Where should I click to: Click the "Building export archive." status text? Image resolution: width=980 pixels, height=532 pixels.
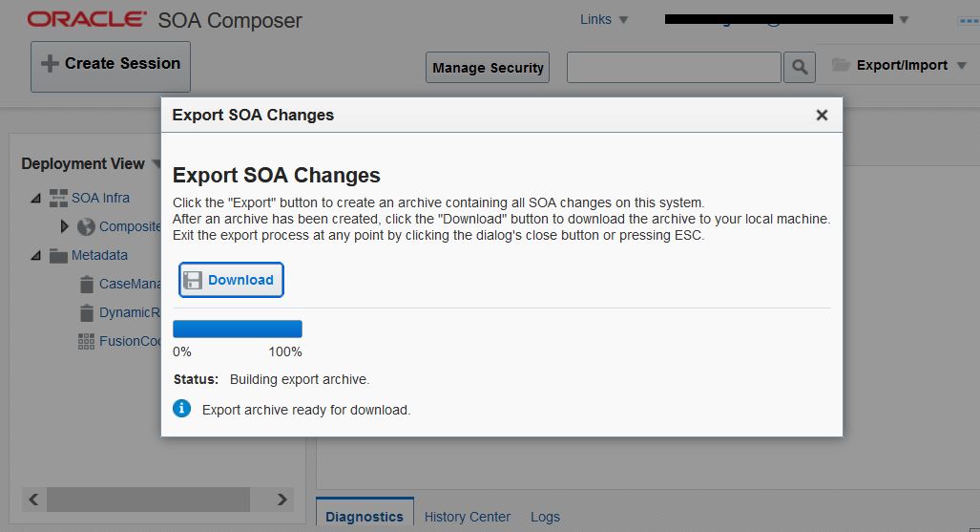[300, 379]
